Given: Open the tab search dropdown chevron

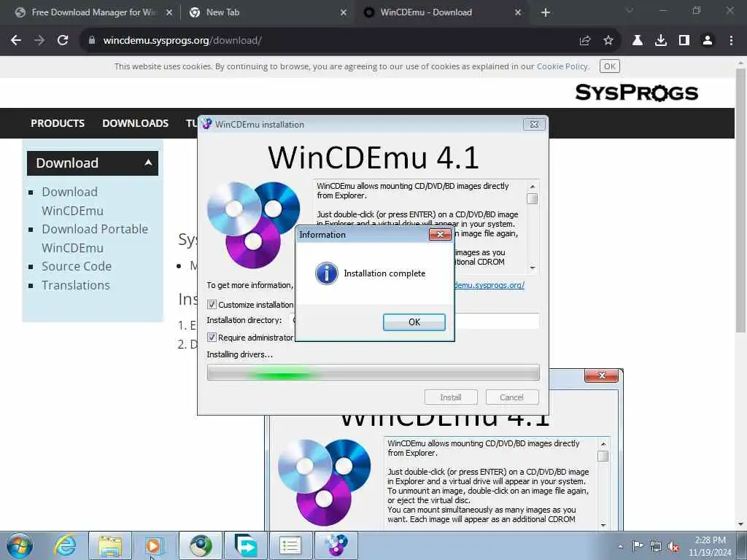Looking at the screenshot, I should click(630, 10).
